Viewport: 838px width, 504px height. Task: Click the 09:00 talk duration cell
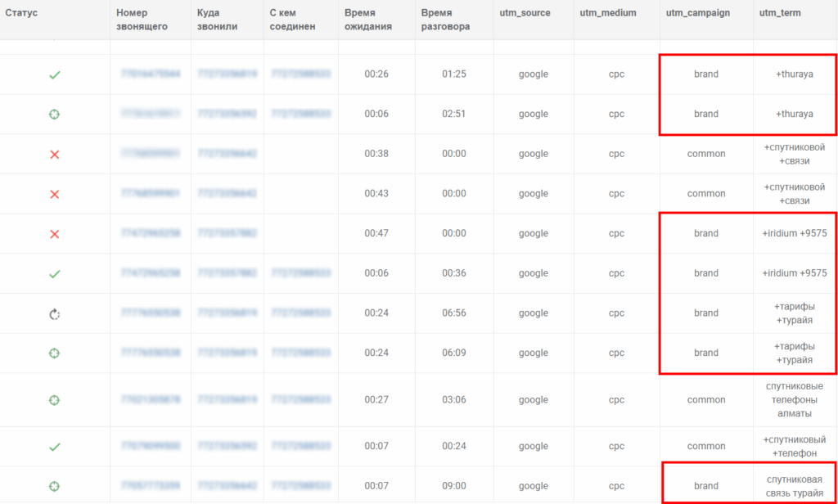tap(453, 486)
